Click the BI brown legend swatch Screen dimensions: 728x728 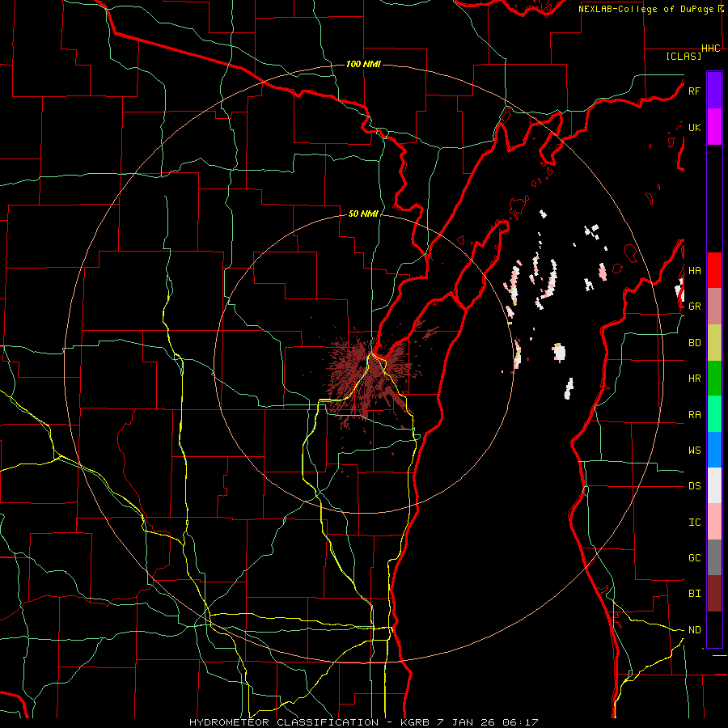tap(714, 594)
